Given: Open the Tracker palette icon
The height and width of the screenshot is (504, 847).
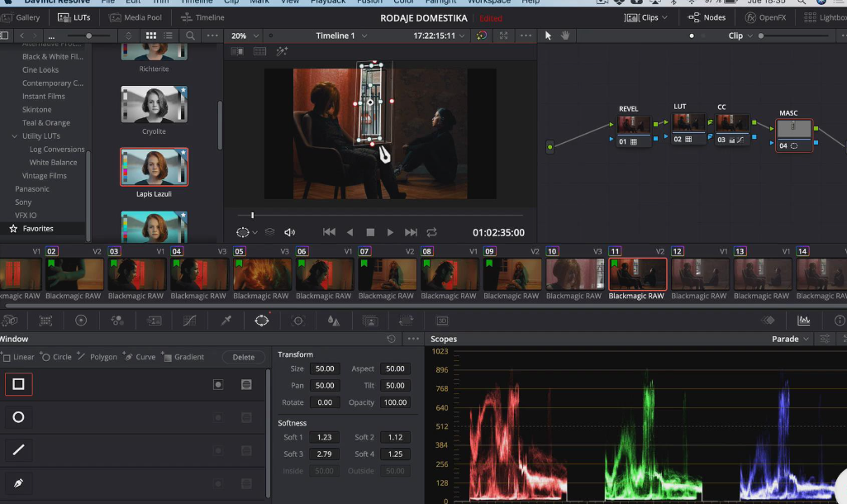Looking at the screenshot, I should pos(297,321).
